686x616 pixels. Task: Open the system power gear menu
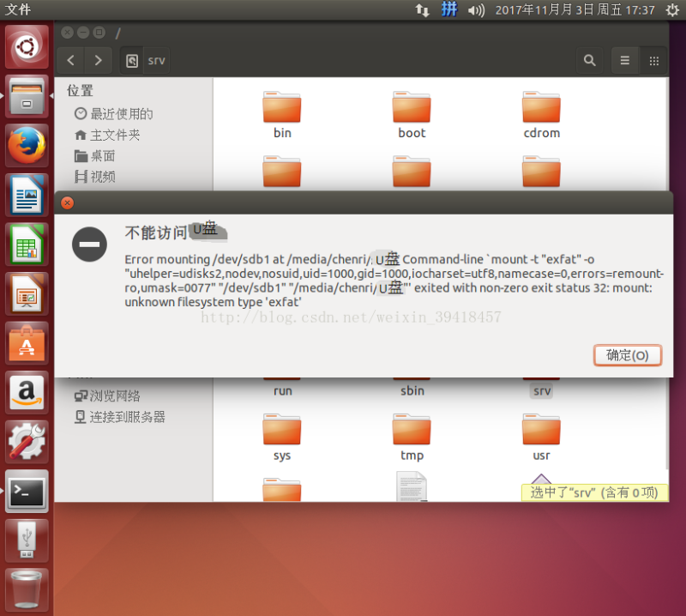click(x=672, y=9)
